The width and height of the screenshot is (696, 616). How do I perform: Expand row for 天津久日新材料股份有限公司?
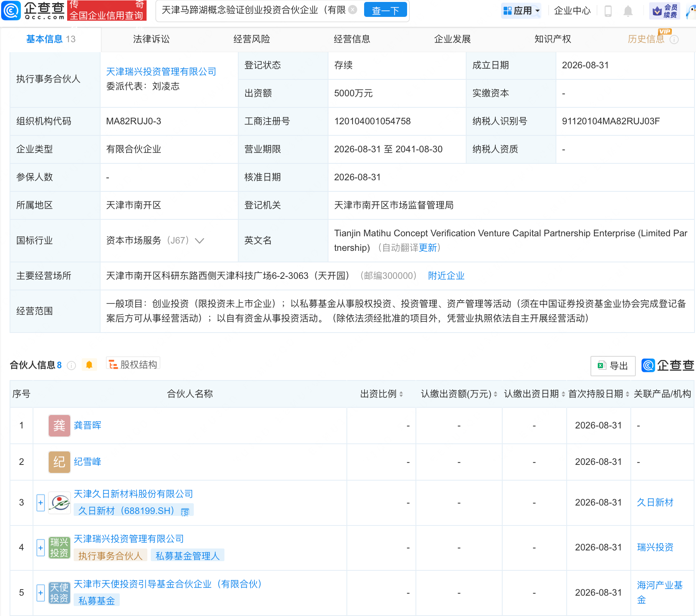(x=41, y=503)
